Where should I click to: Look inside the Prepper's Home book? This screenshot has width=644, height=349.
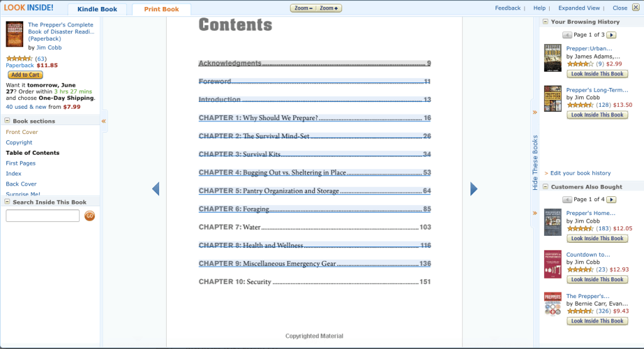click(597, 238)
